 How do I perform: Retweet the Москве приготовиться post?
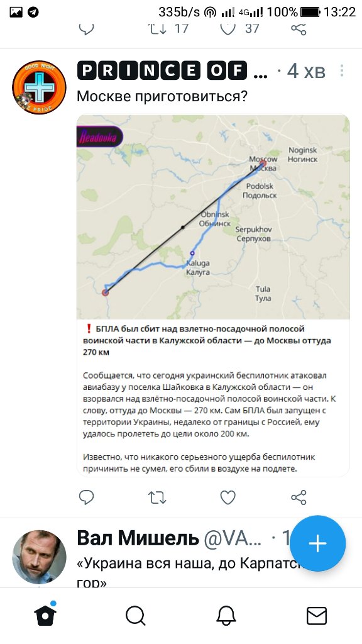point(156,497)
